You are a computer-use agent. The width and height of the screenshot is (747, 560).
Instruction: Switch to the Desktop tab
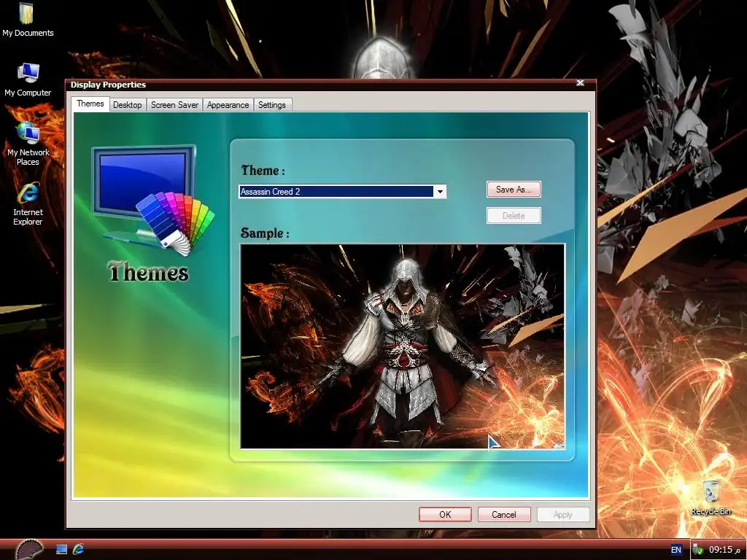click(x=127, y=105)
